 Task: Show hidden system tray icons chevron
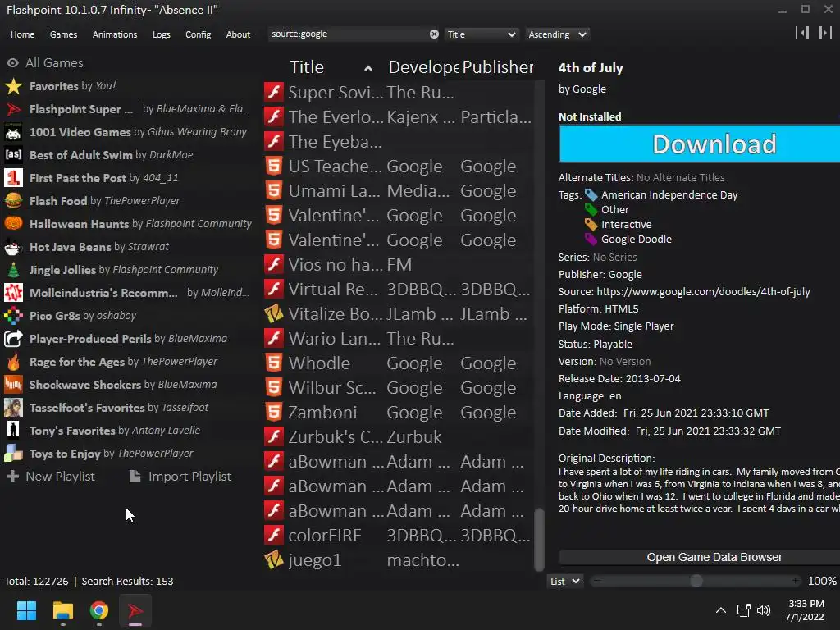point(721,610)
